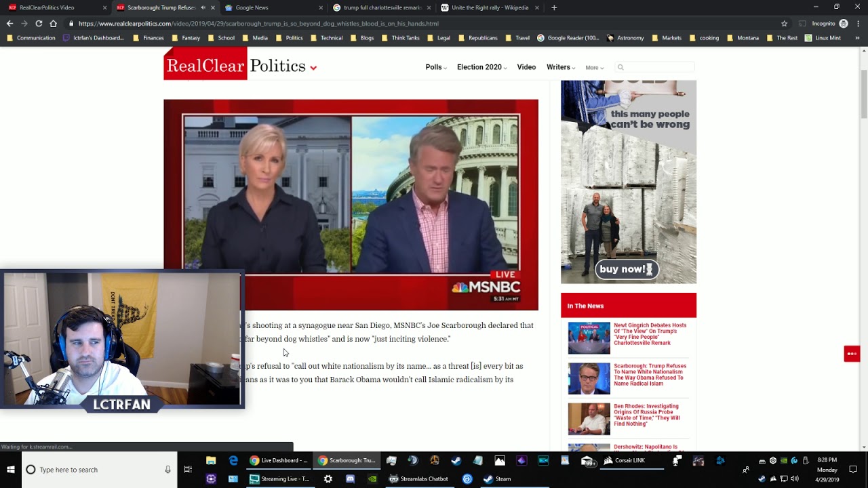Show hidden bookmarks with the double chevron
Image resolution: width=868 pixels, height=488 pixels.
pyautogui.click(x=857, y=38)
